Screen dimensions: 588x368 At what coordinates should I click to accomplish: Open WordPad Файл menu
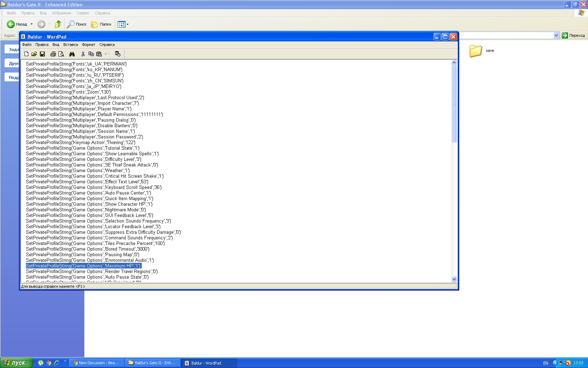tap(27, 45)
